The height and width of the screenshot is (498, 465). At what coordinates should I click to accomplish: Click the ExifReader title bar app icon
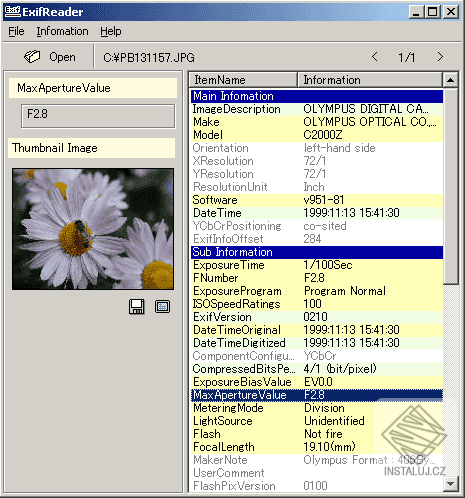(12, 11)
